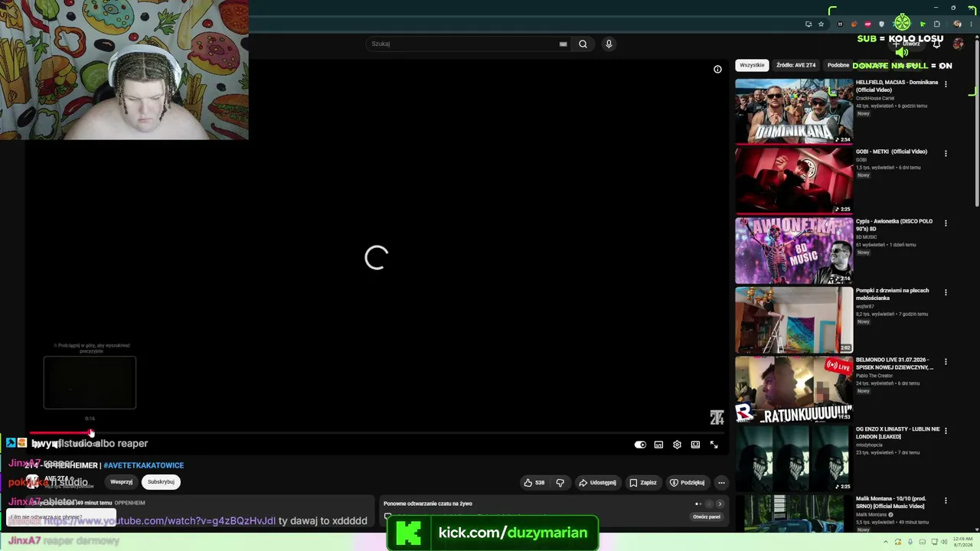
Task: Open options for Malik Montana 10/10 video
Action: click(x=946, y=500)
